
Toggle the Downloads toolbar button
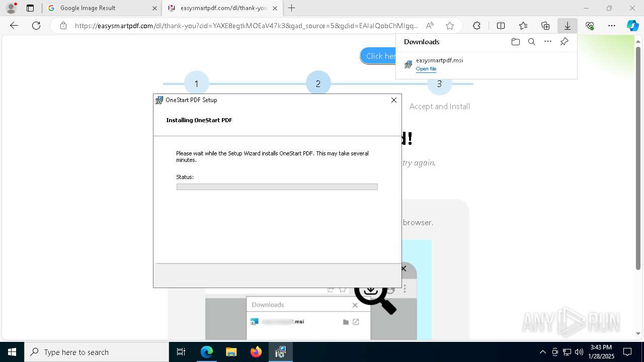point(568,26)
